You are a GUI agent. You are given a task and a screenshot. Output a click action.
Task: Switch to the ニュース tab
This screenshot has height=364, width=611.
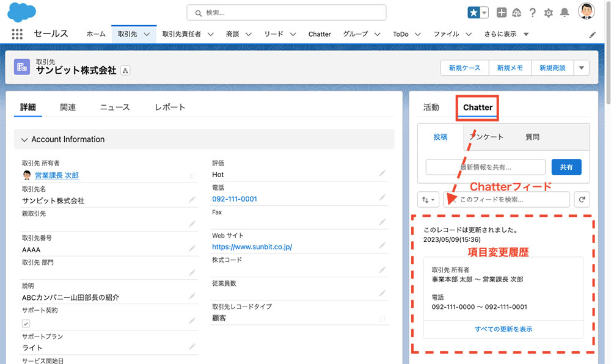(x=115, y=107)
